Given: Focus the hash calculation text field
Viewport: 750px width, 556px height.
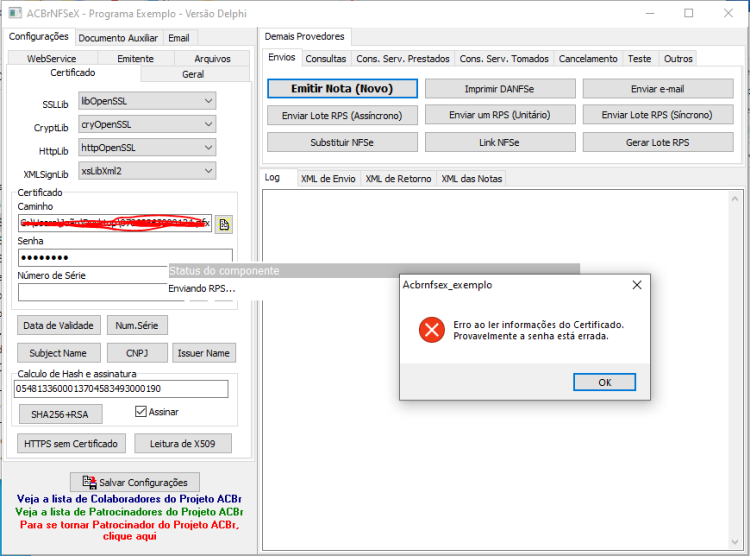Looking at the screenshot, I should click(x=121, y=389).
